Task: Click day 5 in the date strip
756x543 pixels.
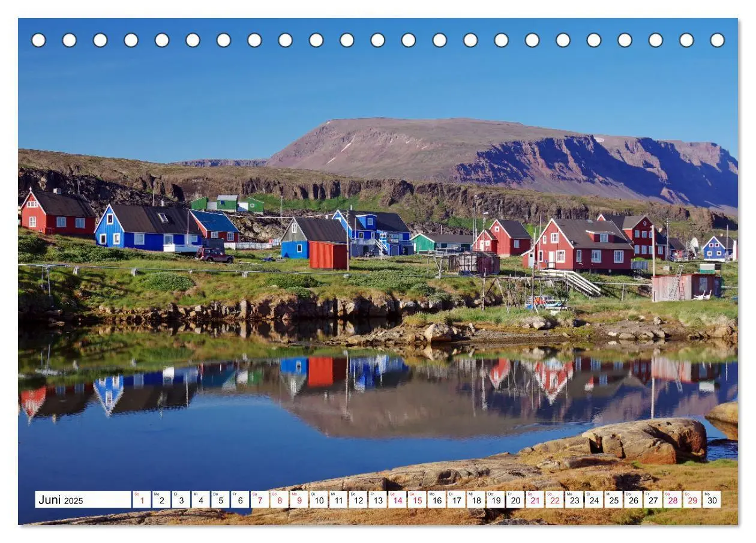Action: point(220,500)
